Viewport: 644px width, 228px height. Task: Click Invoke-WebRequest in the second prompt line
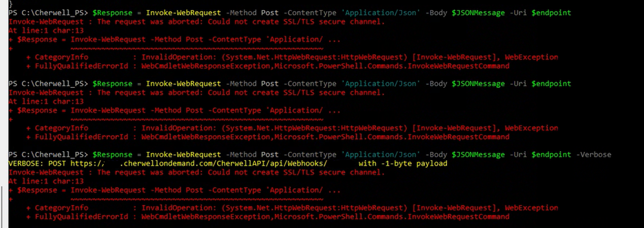183,83
